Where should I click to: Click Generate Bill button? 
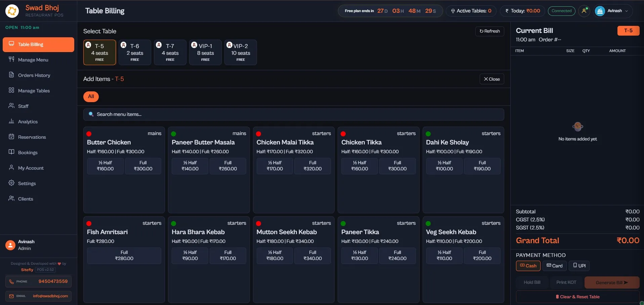click(x=612, y=282)
